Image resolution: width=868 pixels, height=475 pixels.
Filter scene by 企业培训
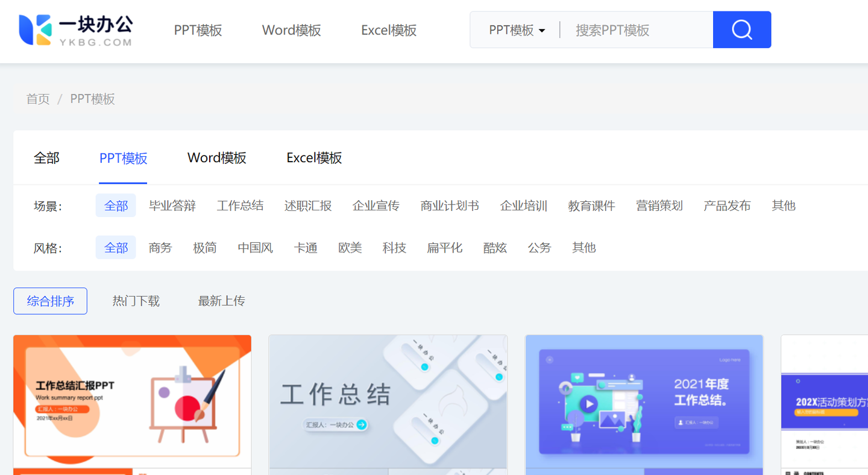(x=523, y=206)
